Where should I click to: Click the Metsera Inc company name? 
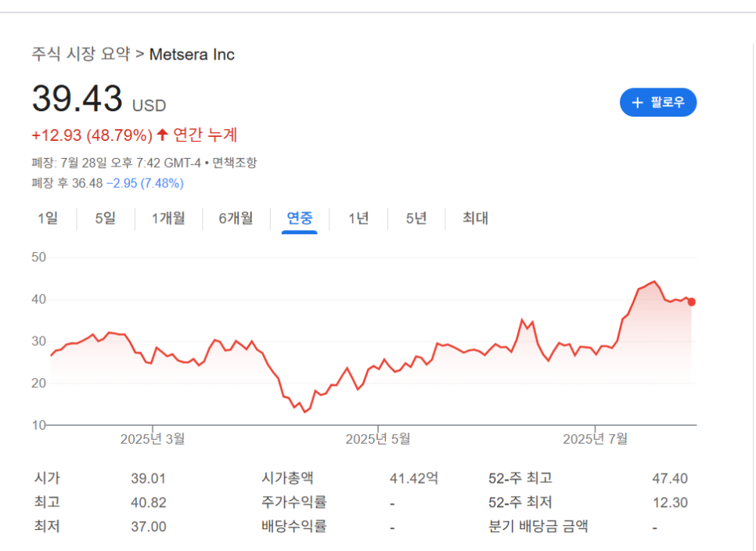(192, 55)
